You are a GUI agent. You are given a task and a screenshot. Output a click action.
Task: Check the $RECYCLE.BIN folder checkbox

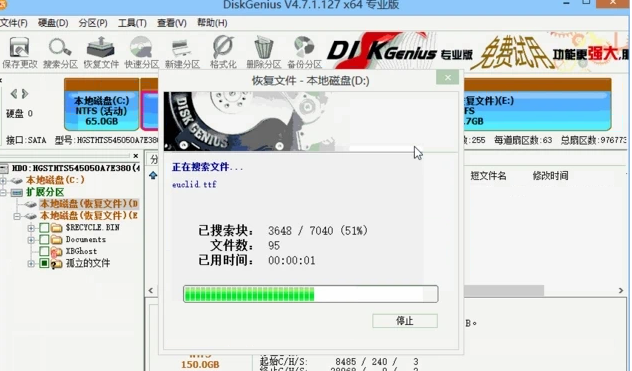coord(44,228)
